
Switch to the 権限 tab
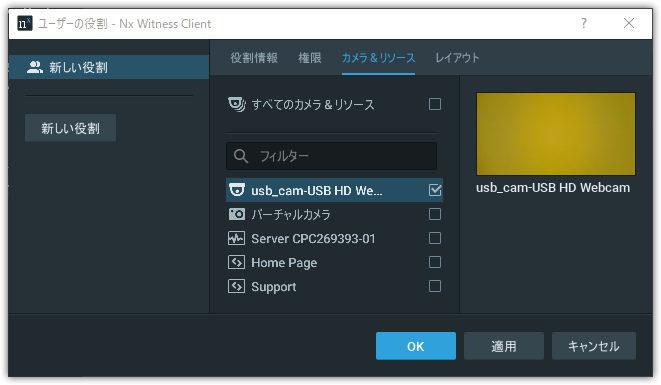(x=310, y=58)
